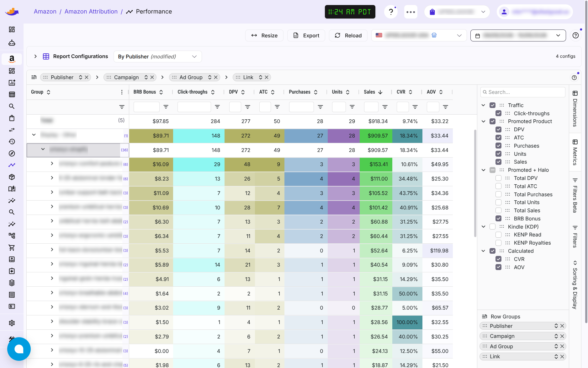
Task: Click the BRB Bonus column filter icon
Action: [166, 107]
